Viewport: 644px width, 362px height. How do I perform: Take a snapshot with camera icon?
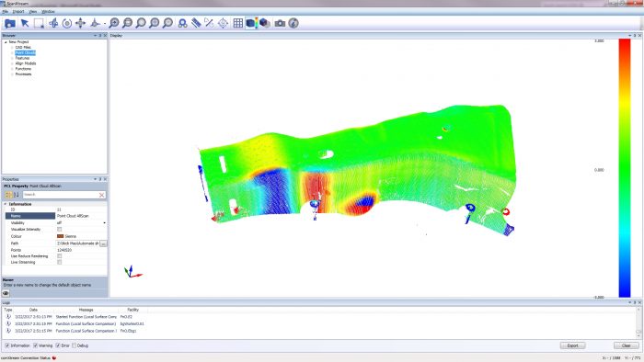[280, 23]
